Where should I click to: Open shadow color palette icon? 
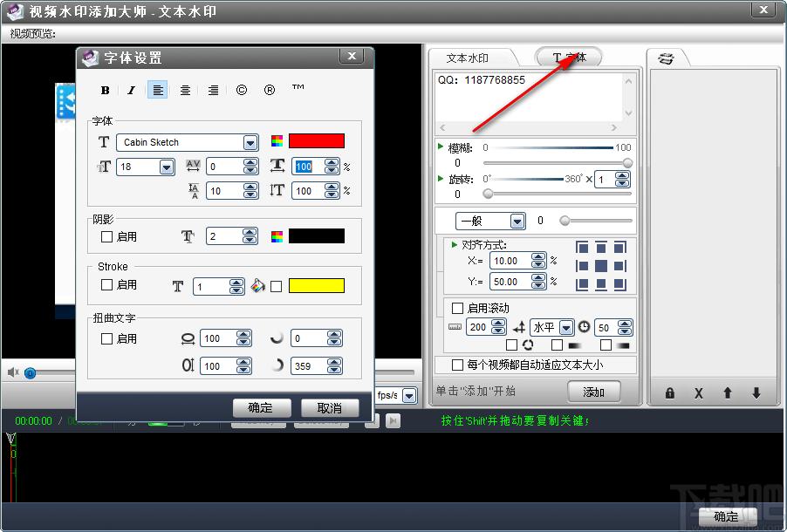tap(277, 236)
